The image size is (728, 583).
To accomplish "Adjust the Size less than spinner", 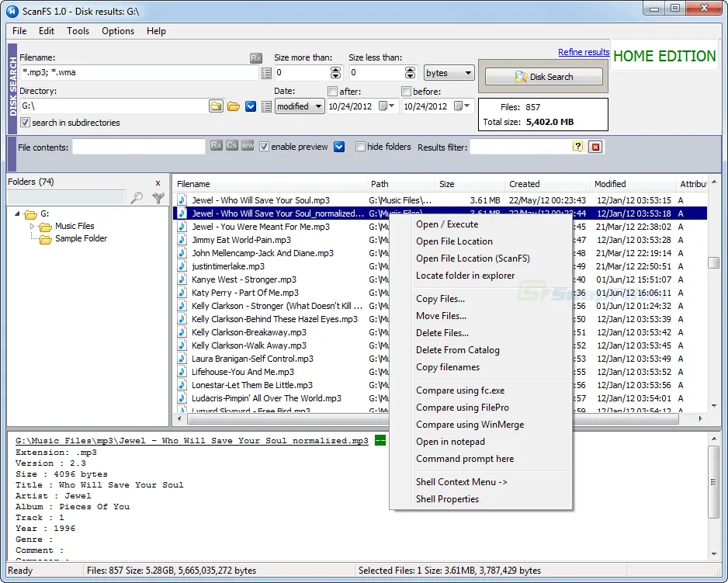I will point(410,72).
